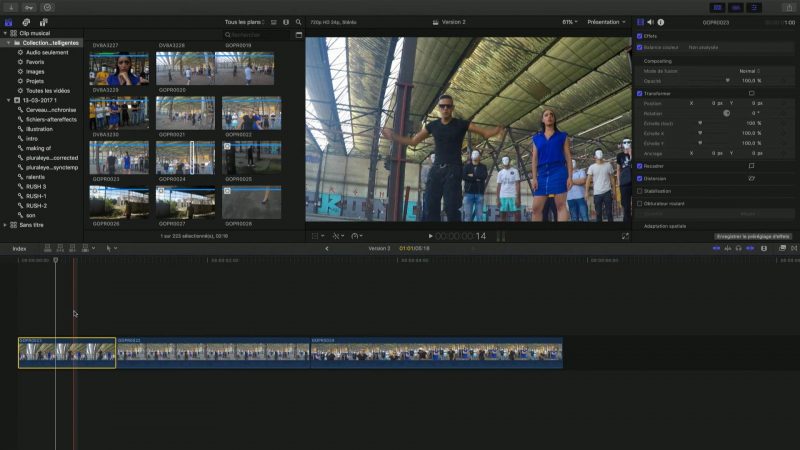Enable the Stabilisation checkbox
This screenshot has width=800, height=450.
tap(639, 191)
